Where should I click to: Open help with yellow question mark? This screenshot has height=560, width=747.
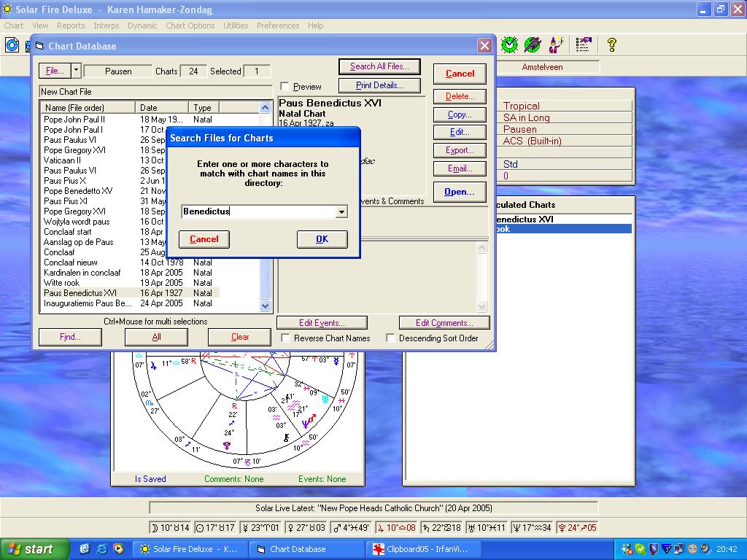tap(611, 45)
